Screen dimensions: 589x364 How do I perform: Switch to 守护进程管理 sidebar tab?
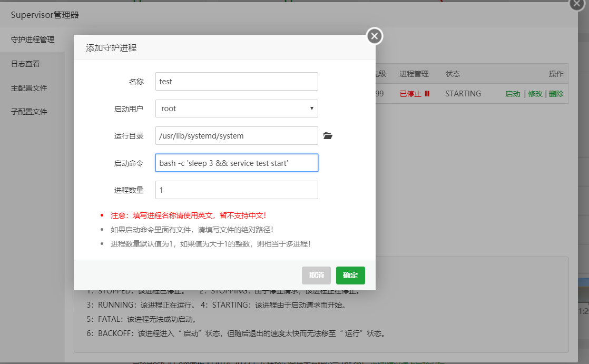coord(32,40)
